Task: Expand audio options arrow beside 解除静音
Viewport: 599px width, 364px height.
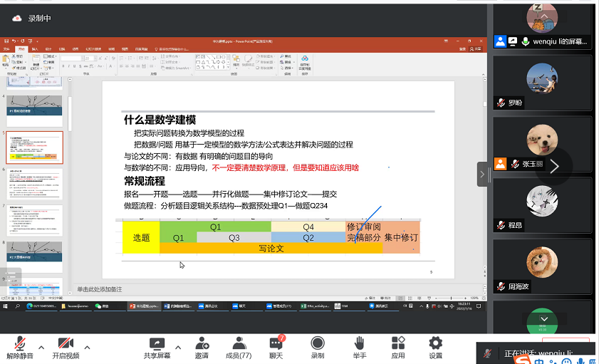Action: click(x=41, y=348)
